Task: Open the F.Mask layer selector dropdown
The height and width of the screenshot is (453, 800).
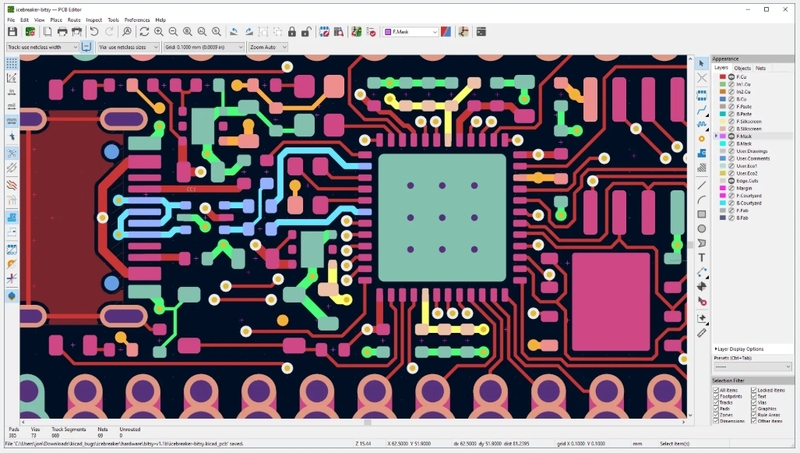Action: 411,32
